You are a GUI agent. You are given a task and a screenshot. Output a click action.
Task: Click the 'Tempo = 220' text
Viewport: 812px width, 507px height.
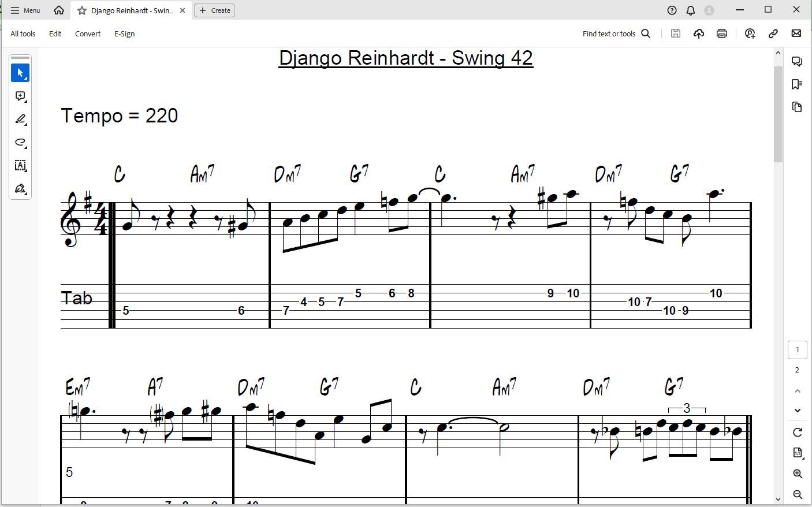[x=120, y=115]
